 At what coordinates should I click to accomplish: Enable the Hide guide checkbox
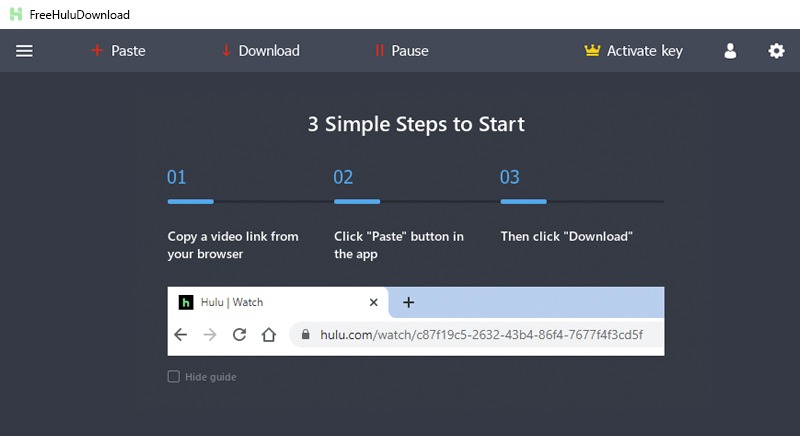174,377
